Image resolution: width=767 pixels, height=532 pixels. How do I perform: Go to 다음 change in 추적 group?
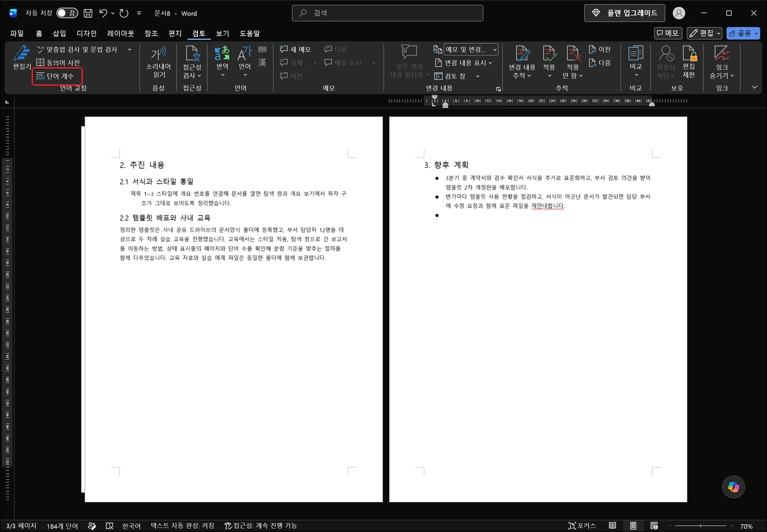[x=600, y=63]
